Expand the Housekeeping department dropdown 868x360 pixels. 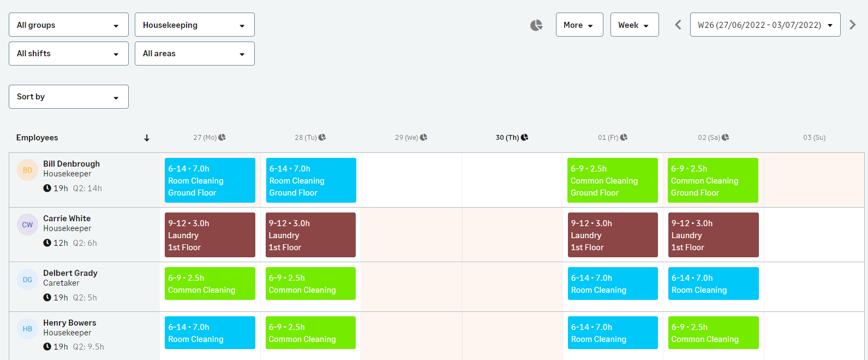(195, 25)
